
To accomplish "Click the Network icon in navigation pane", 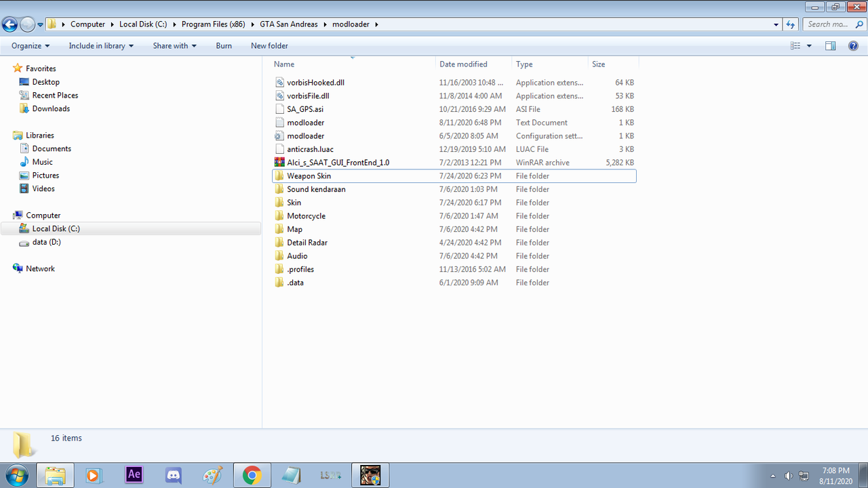I will click(x=18, y=269).
